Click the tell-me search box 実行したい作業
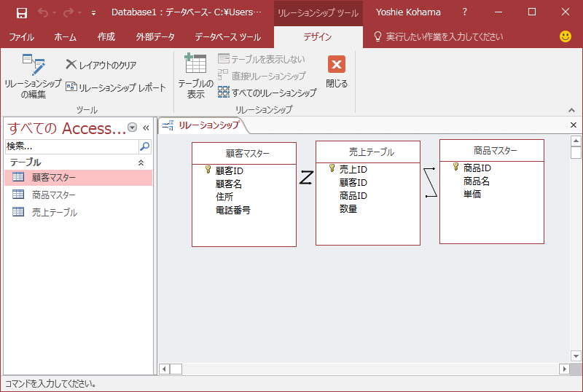 point(445,37)
